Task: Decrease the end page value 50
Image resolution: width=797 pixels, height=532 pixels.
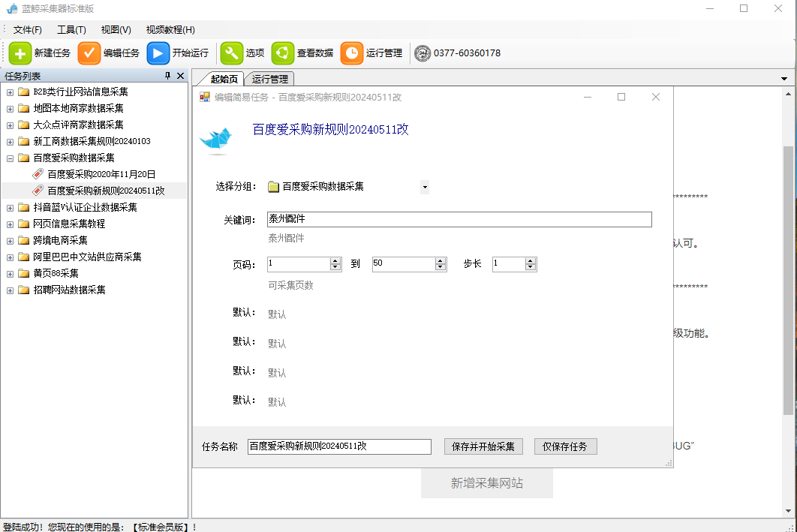Action: (441, 268)
